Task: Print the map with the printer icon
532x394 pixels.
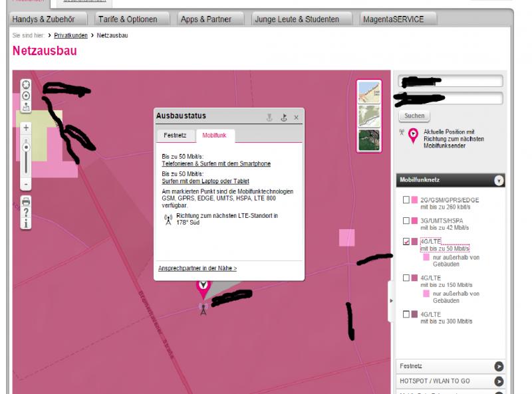Action: 26,202
